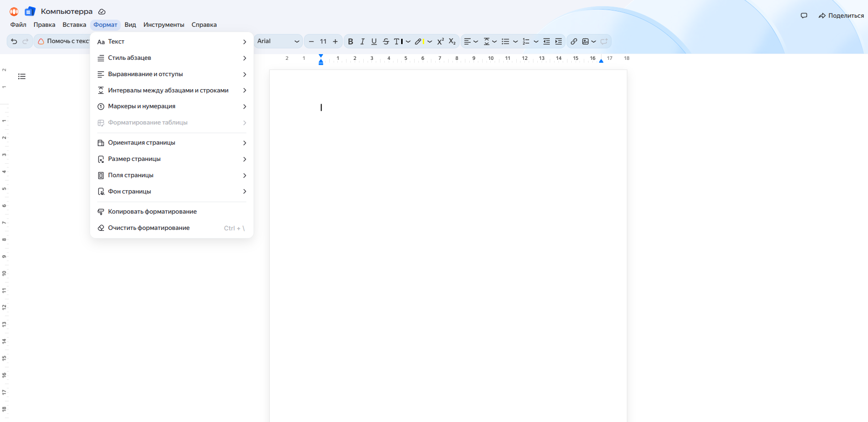Click the undo arrow icon
This screenshot has height=422, width=868.
click(14, 42)
